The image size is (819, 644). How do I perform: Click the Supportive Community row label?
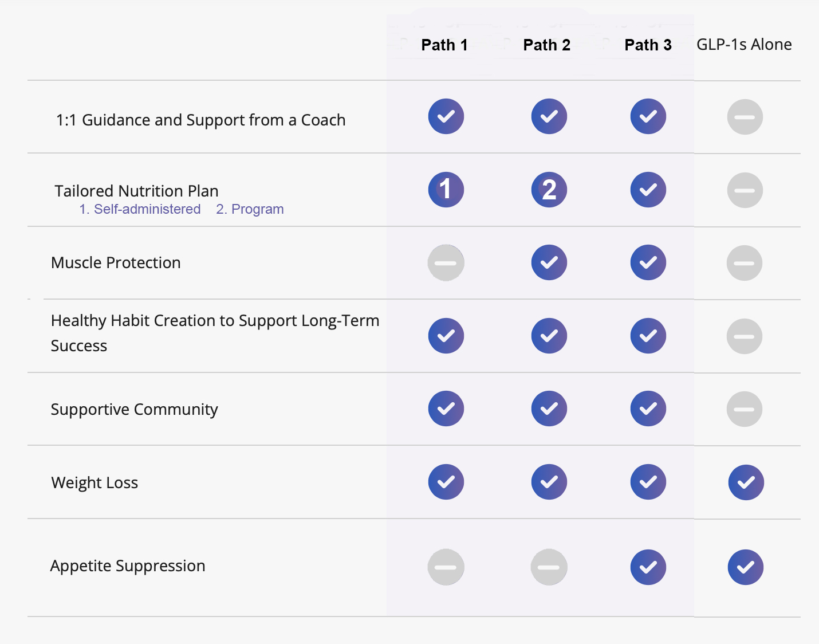[134, 409]
